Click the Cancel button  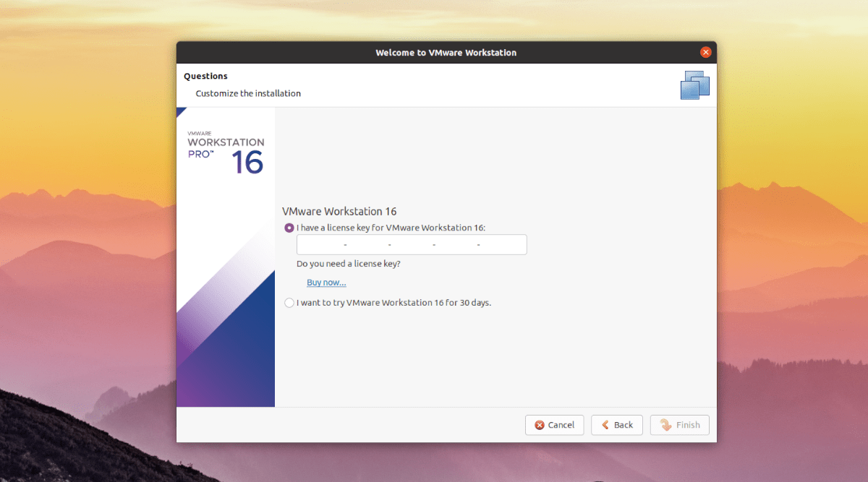554,425
